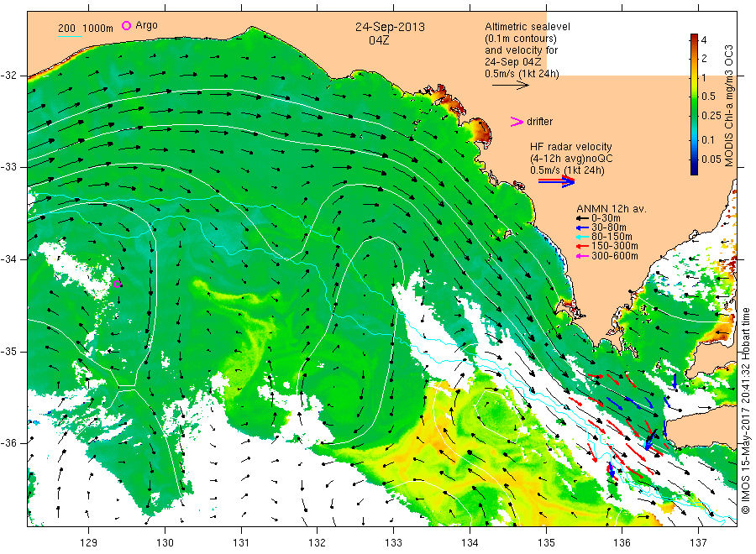Click the latitude label -34
Screen dimensions: 756x554
[10, 259]
